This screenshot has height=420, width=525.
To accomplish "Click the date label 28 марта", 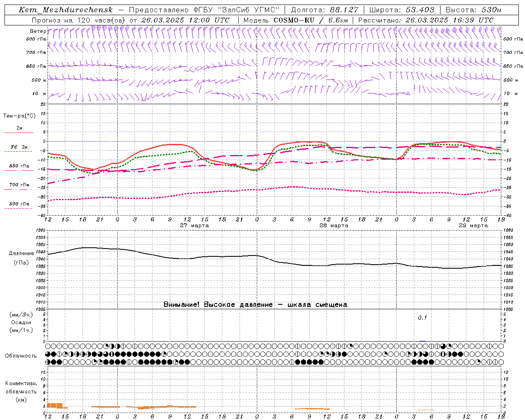I will (334, 226).
